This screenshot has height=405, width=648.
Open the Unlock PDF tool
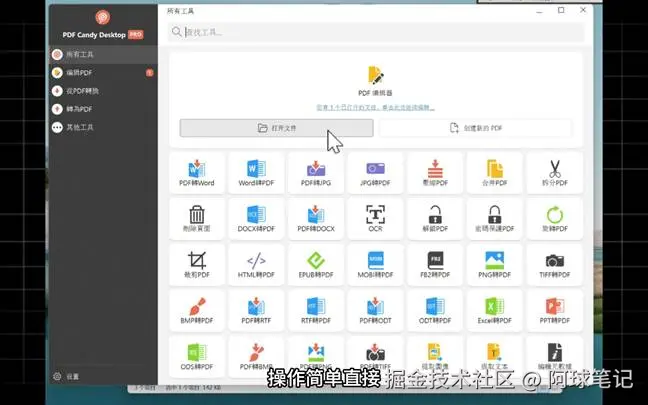[x=435, y=219]
